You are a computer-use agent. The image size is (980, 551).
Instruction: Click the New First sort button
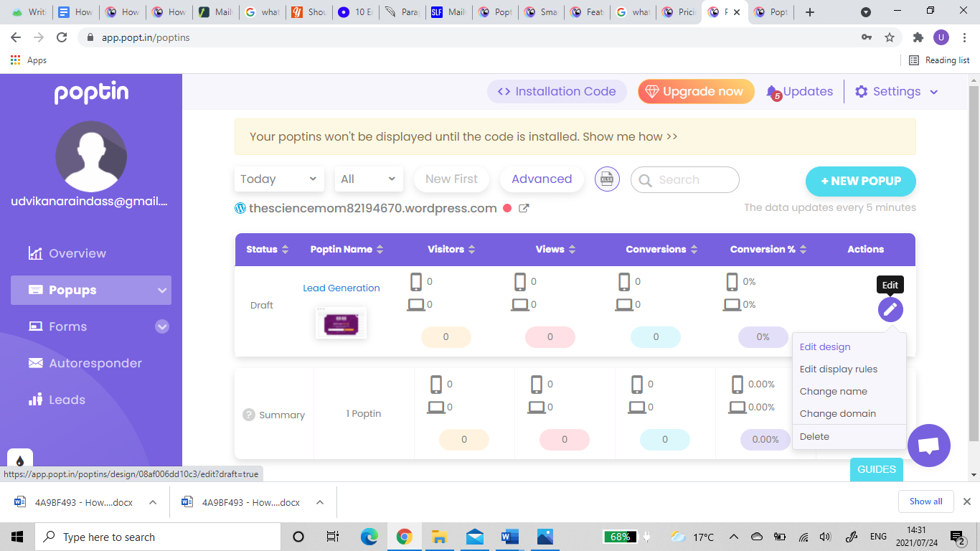[x=451, y=179]
